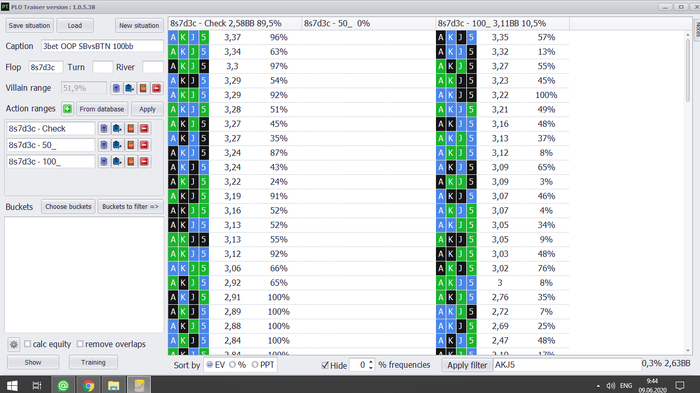Click the purple document icon for 8s7d3c - 100_
The width and height of the screenshot is (700, 393).
click(104, 162)
